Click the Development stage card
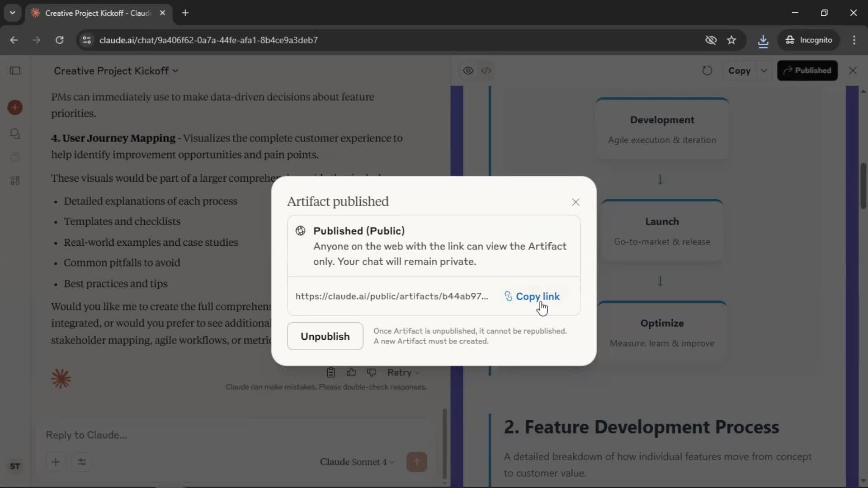 click(x=662, y=129)
